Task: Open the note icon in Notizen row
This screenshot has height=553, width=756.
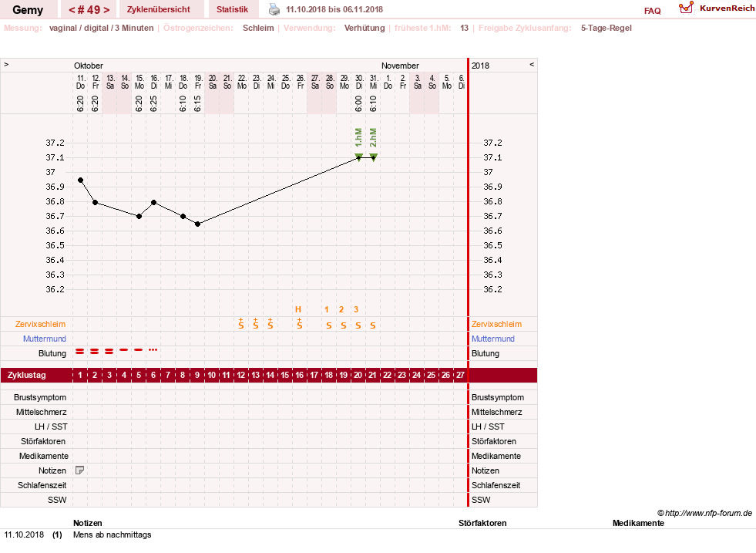Action: [x=80, y=470]
